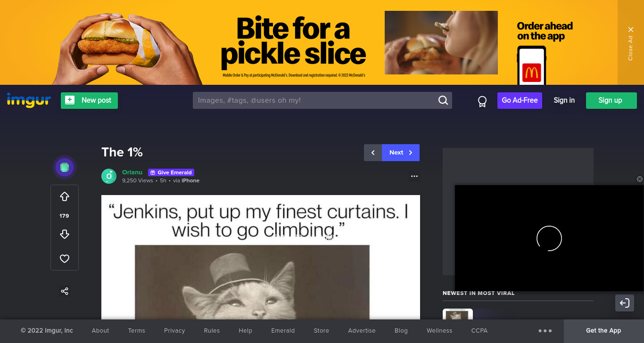The image size is (644, 343).
Task: Favorite the post with the heart icon
Action: 65,259
